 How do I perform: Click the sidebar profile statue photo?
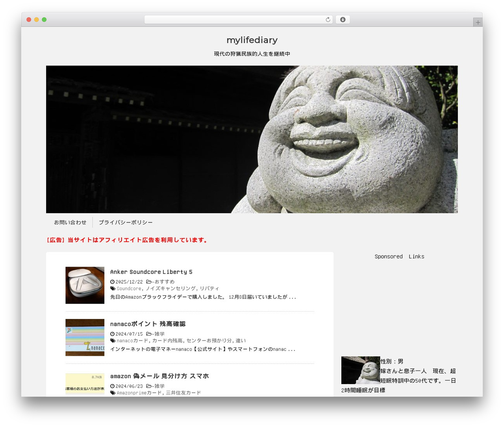pyautogui.click(x=361, y=370)
